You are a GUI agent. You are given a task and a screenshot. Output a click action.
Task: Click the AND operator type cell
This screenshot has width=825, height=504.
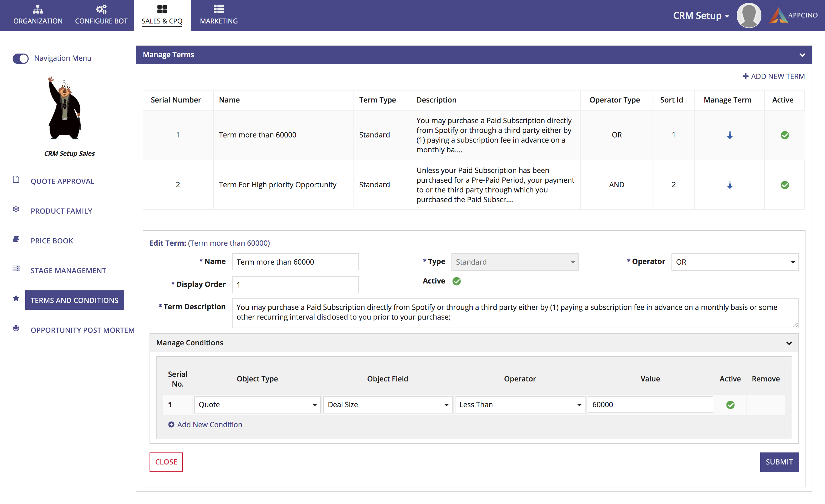coord(616,185)
